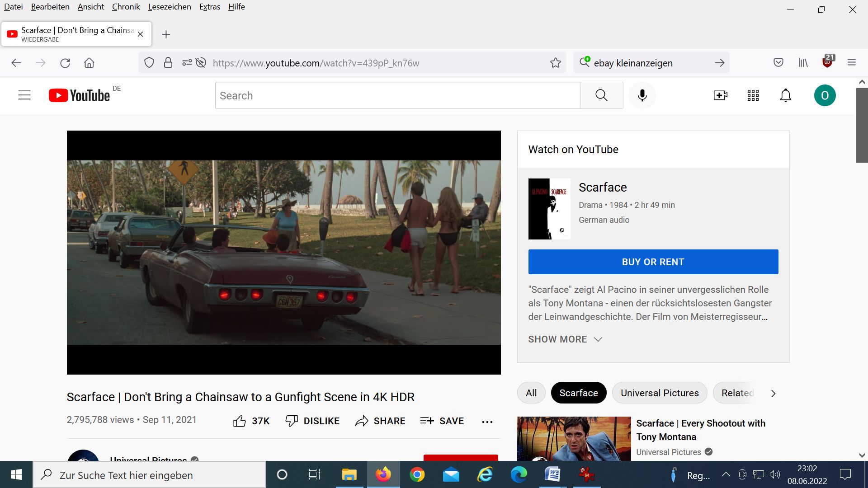The image size is (868, 488).
Task: Click the SHARE button
Action: [x=380, y=421]
